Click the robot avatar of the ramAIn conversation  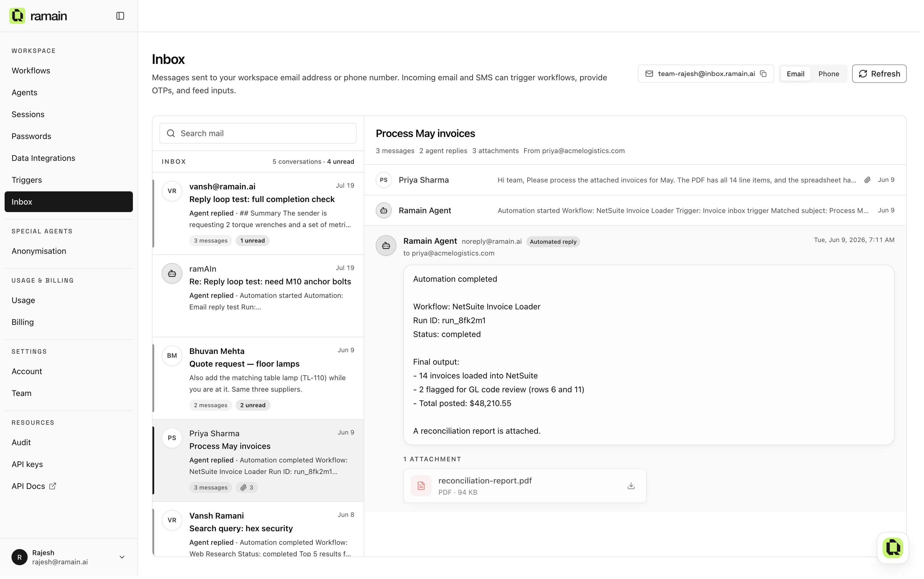172,273
